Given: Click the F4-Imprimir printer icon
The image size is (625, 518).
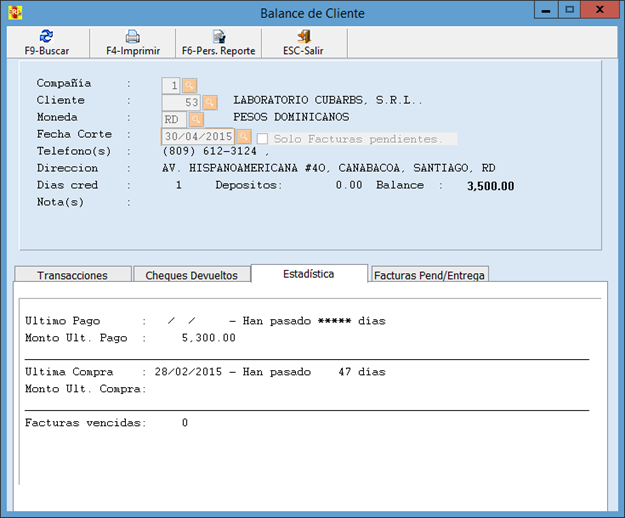Looking at the screenshot, I should point(132,36).
